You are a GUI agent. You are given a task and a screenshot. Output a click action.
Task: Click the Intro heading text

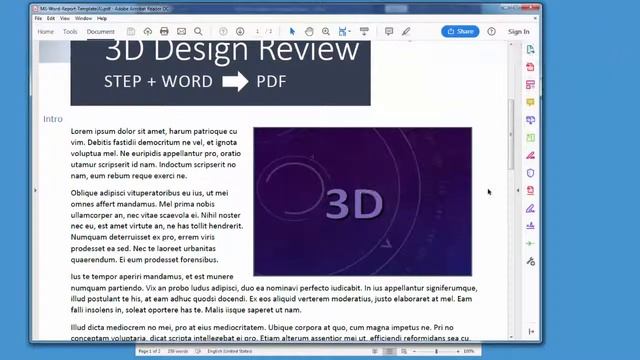pos(53,119)
